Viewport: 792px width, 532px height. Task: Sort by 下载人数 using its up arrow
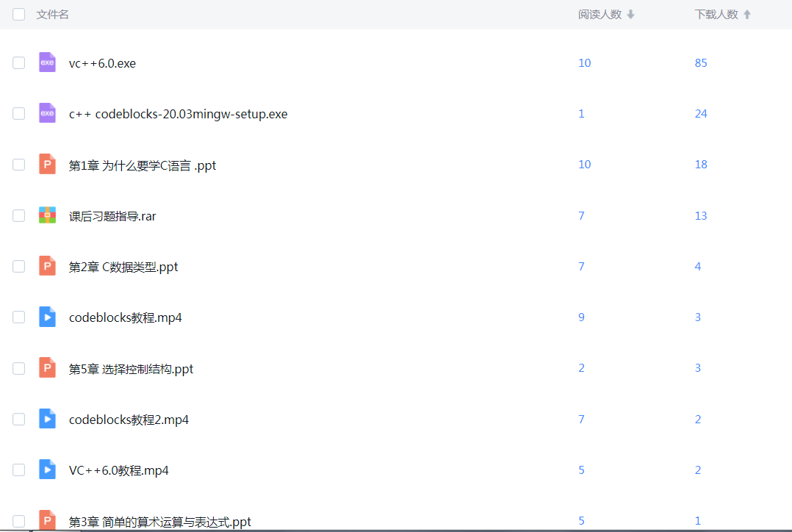[x=747, y=15]
